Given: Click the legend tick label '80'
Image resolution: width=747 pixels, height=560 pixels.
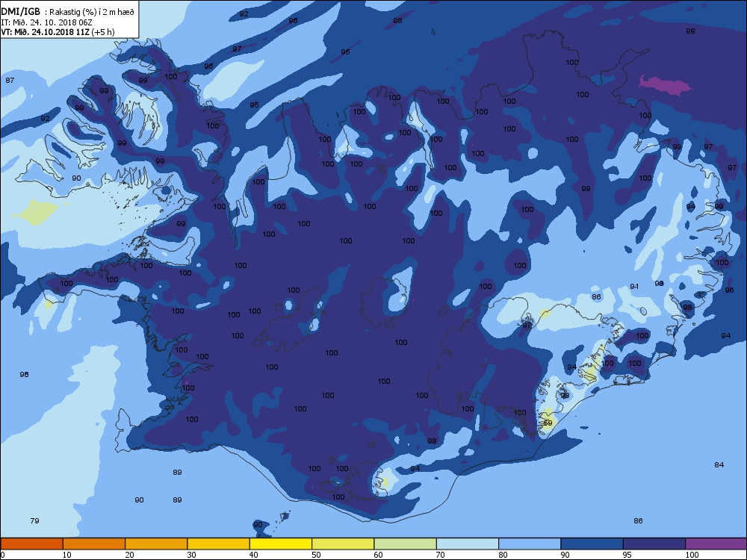Looking at the screenshot, I should click(x=503, y=555).
